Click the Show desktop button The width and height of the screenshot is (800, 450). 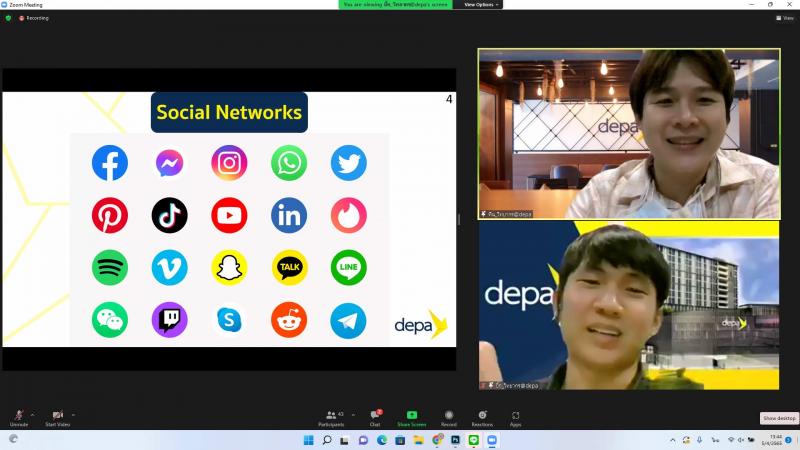[x=779, y=418]
